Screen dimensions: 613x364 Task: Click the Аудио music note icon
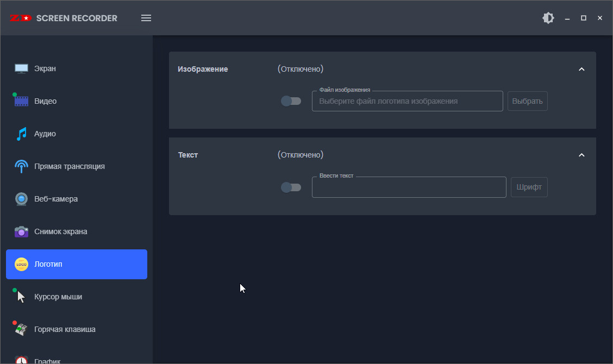tap(21, 134)
